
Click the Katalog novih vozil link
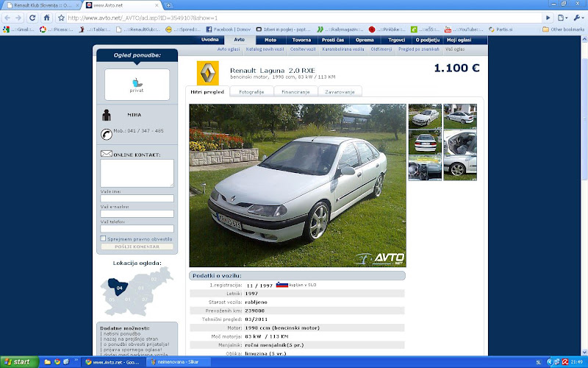[x=265, y=49]
